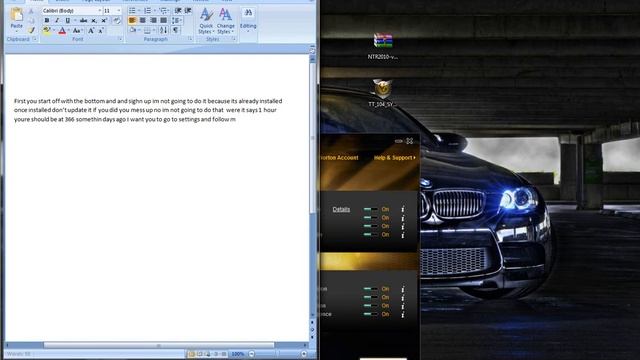The width and height of the screenshot is (640, 360).
Task: Open the Calibri (Body) font name dropdown
Action: 100,11
